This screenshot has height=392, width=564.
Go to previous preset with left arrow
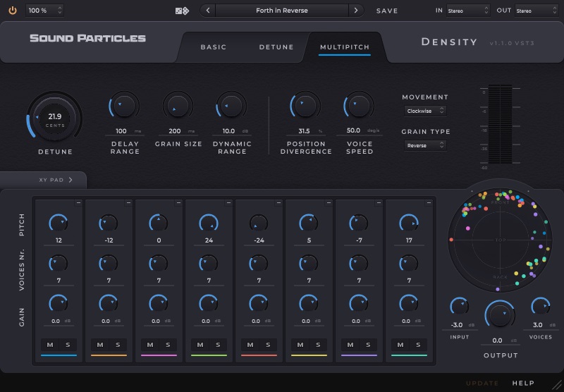[x=207, y=11]
